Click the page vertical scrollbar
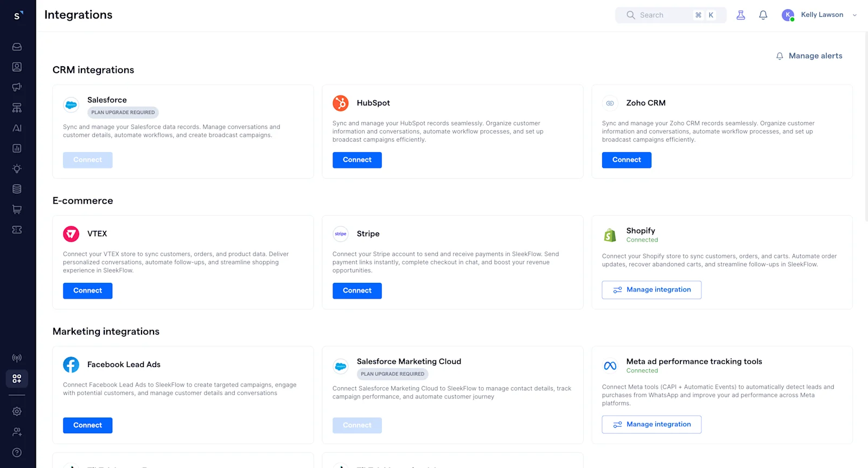 (x=865, y=128)
